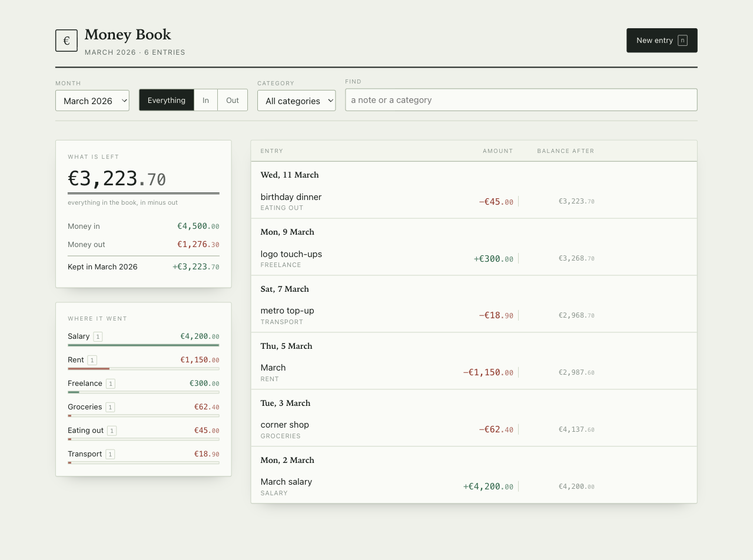Open the March salary entry row

point(474,486)
